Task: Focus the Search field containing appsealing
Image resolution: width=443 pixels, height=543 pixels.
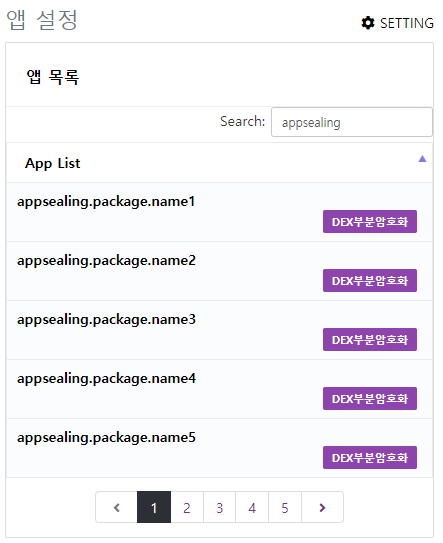Action: pos(352,122)
